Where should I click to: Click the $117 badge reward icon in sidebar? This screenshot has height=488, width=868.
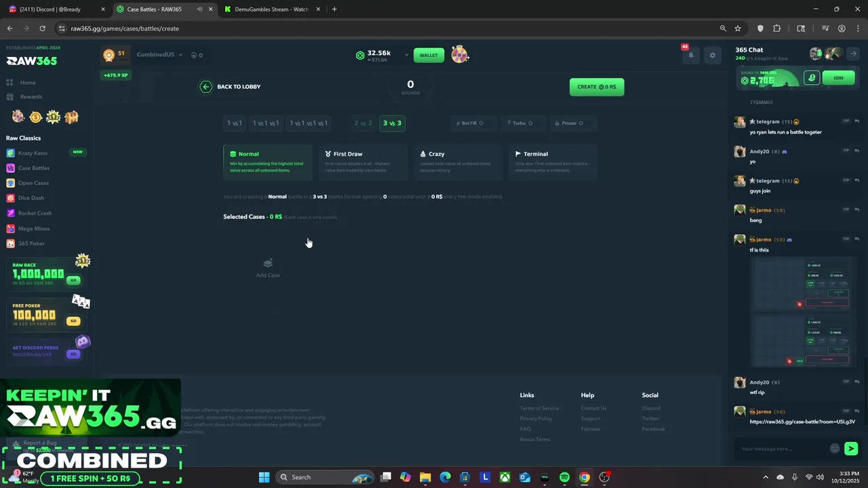(x=54, y=117)
